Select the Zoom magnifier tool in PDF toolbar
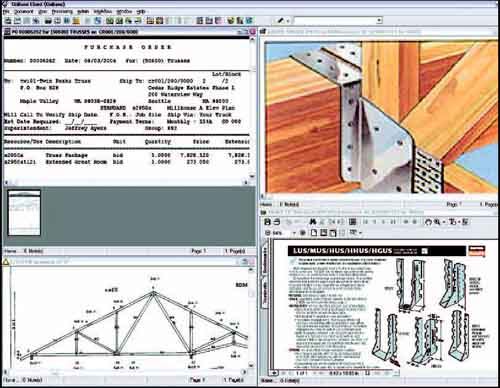Screen dimensions: 500x388 (x=437, y=222)
